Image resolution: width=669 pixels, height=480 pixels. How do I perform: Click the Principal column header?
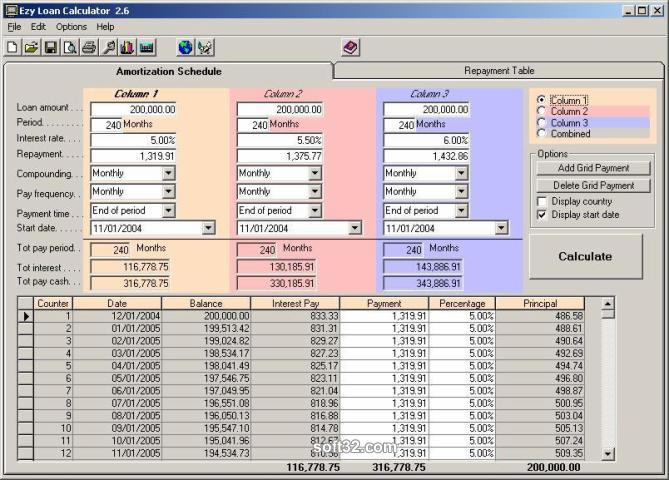[540, 303]
